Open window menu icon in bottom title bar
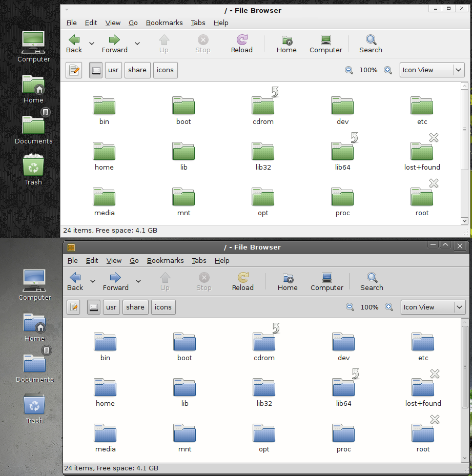This screenshot has height=476, width=472. click(x=71, y=247)
